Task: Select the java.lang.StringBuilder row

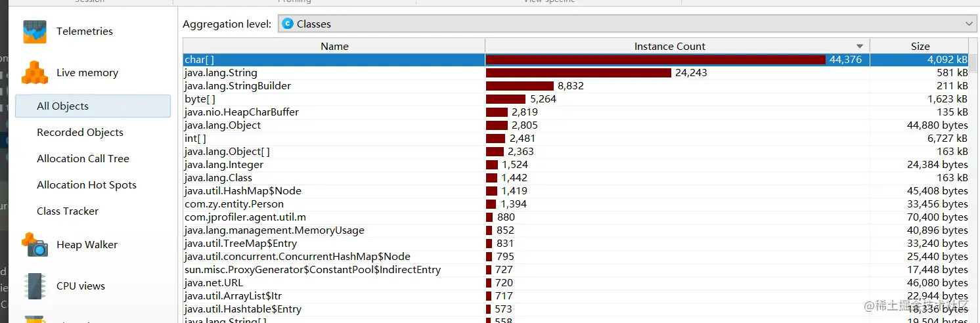Action: click(577, 86)
